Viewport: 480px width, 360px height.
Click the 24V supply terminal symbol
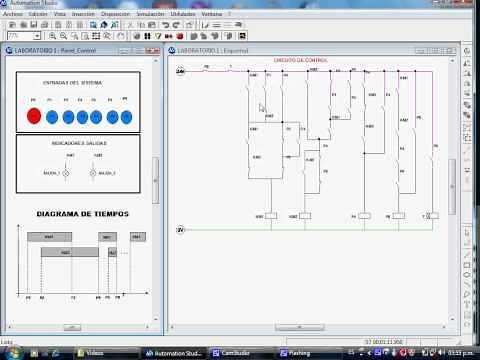pos(180,71)
